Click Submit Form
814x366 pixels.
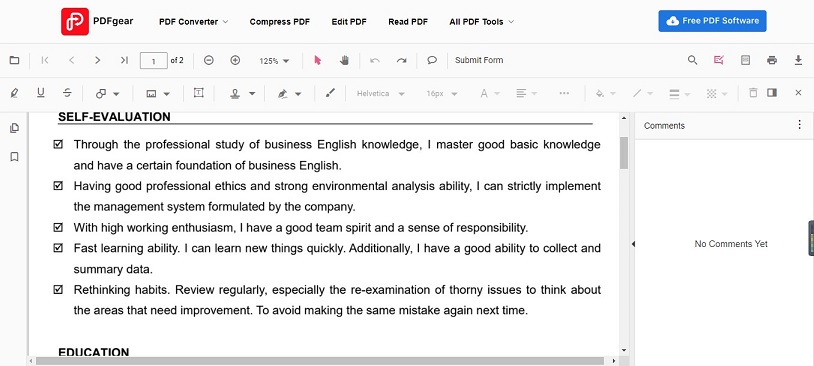[x=479, y=60]
